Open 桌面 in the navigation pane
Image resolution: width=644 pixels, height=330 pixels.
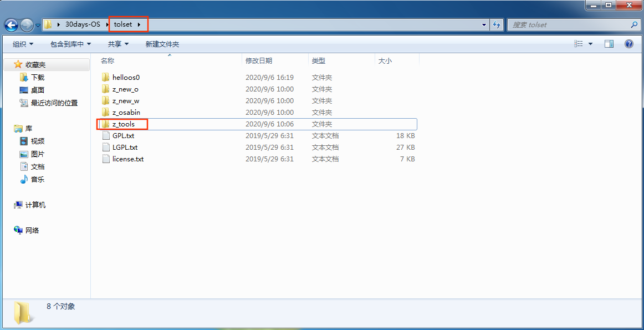coord(37,90)
